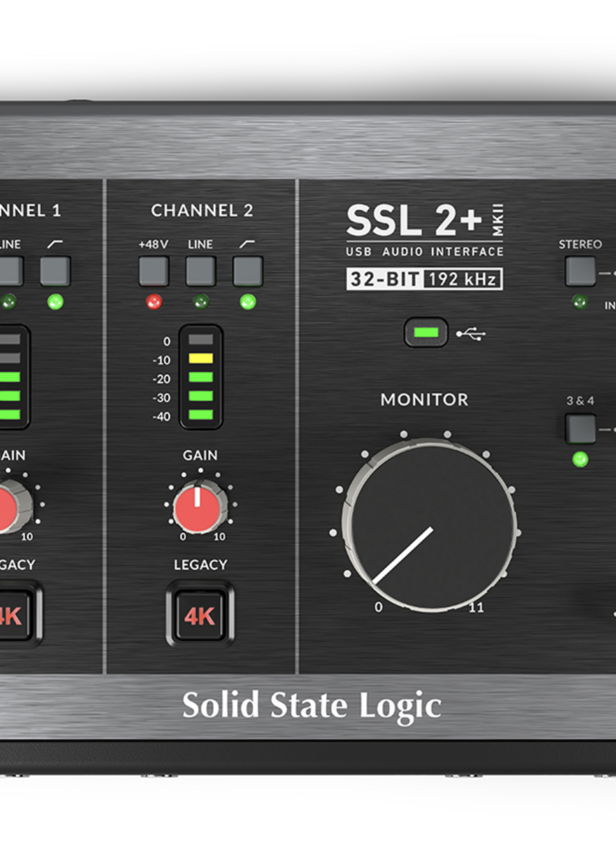Click the Channel 2 red GAIN knob
This screenshot has width=616, height=863.
click(x=199, y=507)
